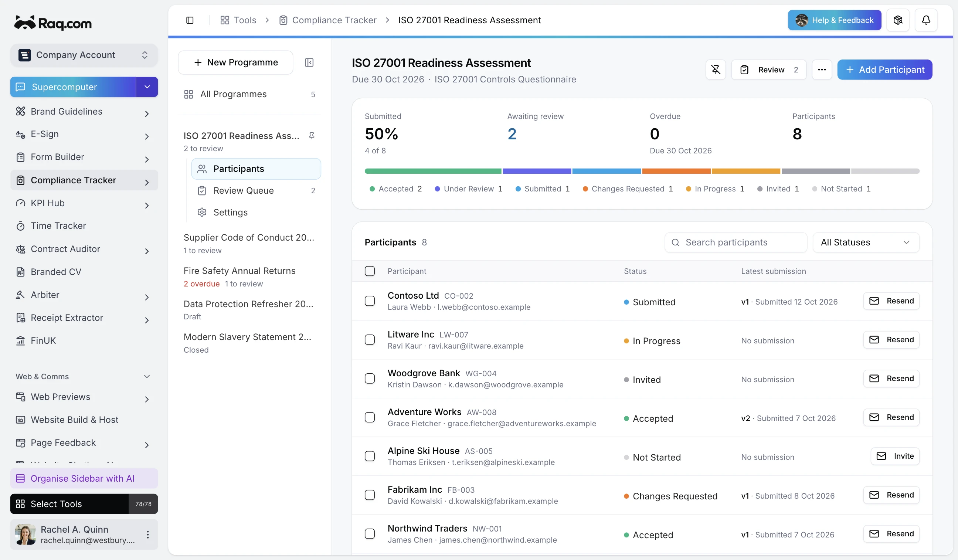Click the Company Account logo icon

[25, 55]
